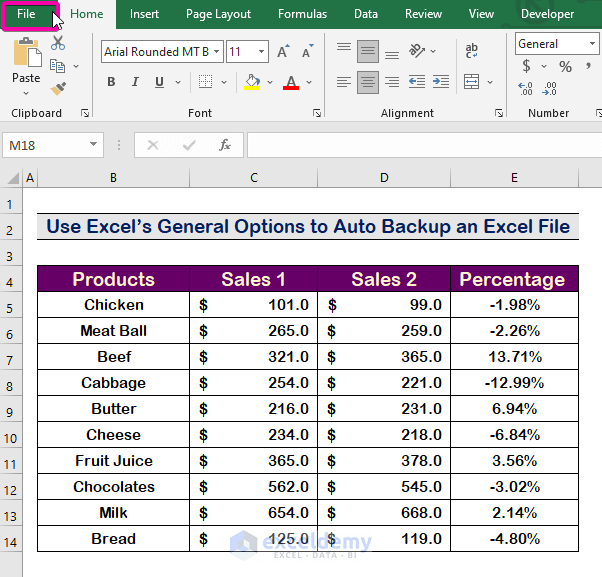The width and height of the screenshot is (602, 577).
Task: Open the font name dropdown
Action: (x=216, y=51)
